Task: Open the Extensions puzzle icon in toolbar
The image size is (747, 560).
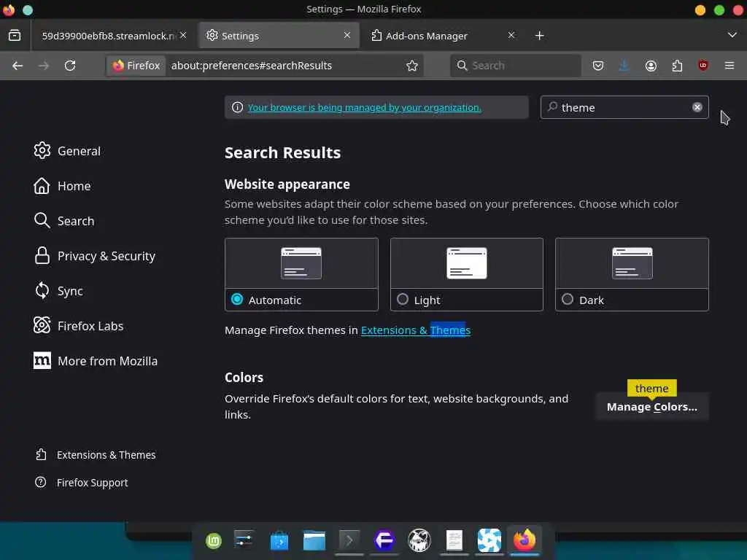Action: click(677, 66)
